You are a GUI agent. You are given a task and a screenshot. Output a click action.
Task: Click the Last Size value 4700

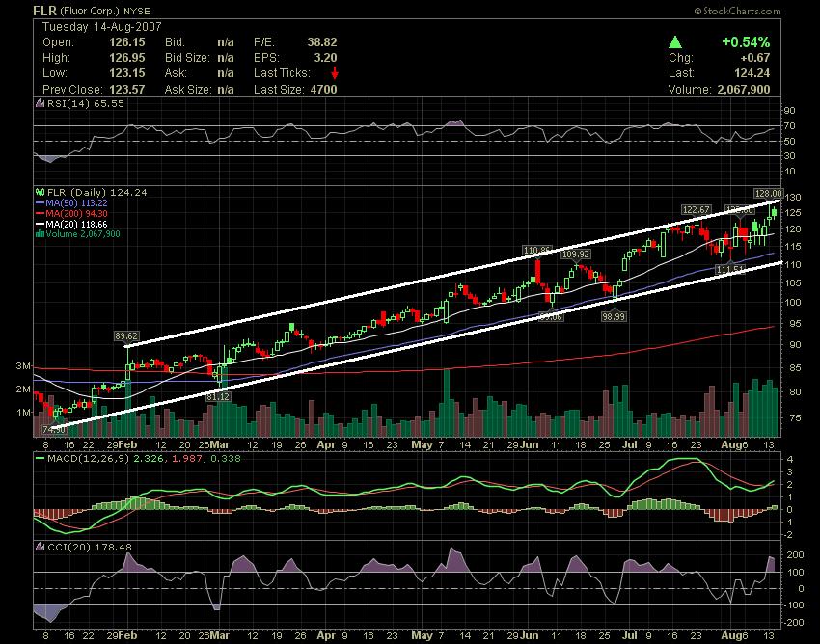coord(324,90)
